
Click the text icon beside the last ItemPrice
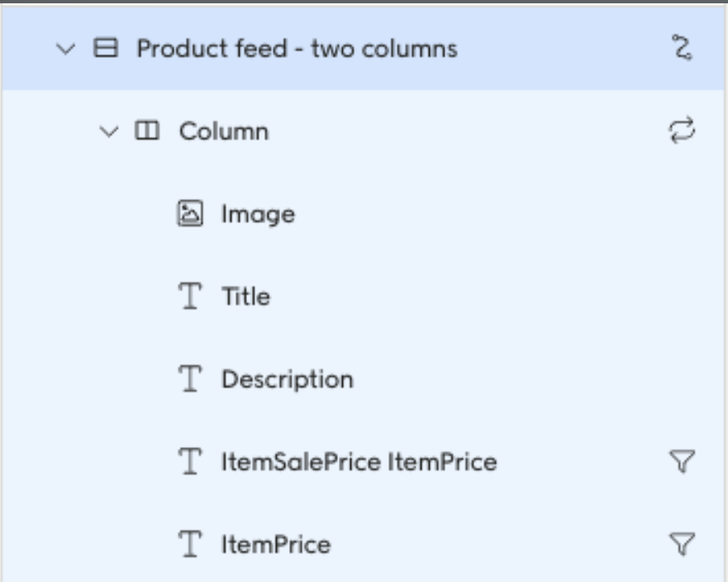(190, 544)
